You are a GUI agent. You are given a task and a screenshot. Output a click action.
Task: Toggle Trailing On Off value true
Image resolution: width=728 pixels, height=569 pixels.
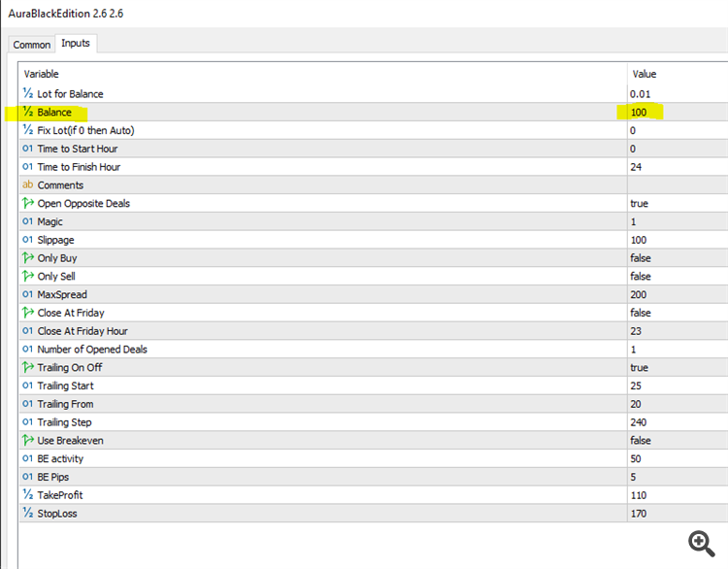click(640, 368)
